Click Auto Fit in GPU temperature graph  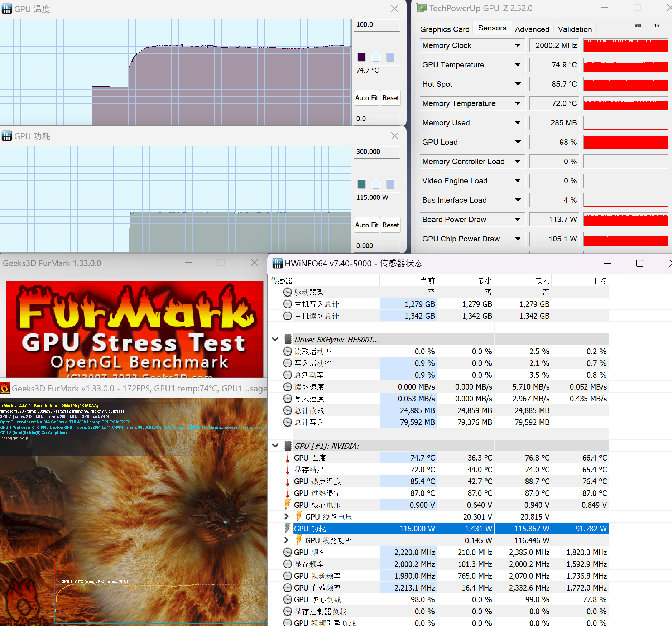[x=367, y=98]
